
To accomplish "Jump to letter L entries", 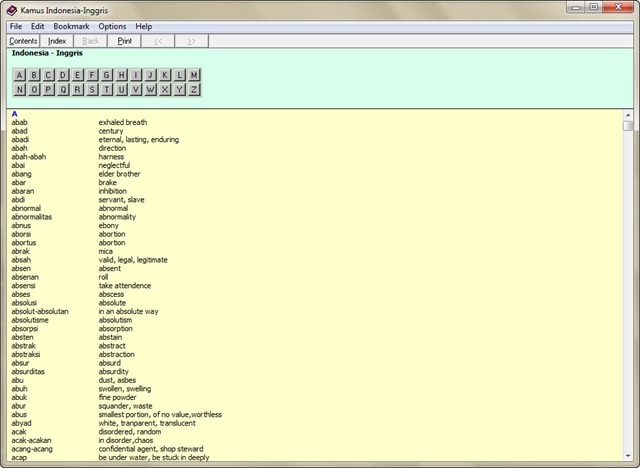I will click(179, 75).
